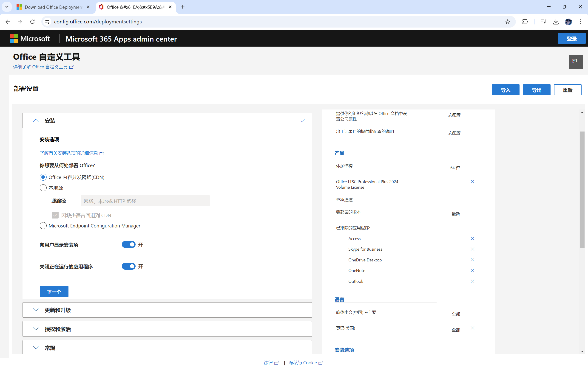
Task: Open a new browser tab
Action: coord(183,7)
